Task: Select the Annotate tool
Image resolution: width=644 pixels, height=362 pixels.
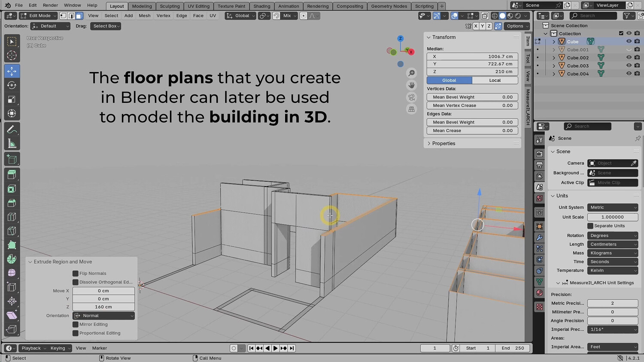Action: [x=12, y=129]
